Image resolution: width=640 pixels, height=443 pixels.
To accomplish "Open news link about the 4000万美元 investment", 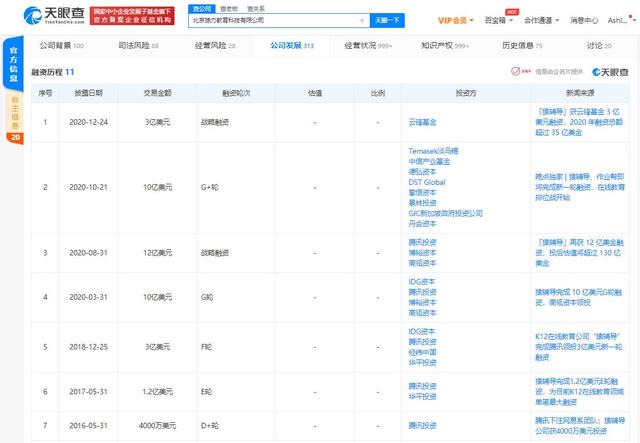I will [580, 425].
